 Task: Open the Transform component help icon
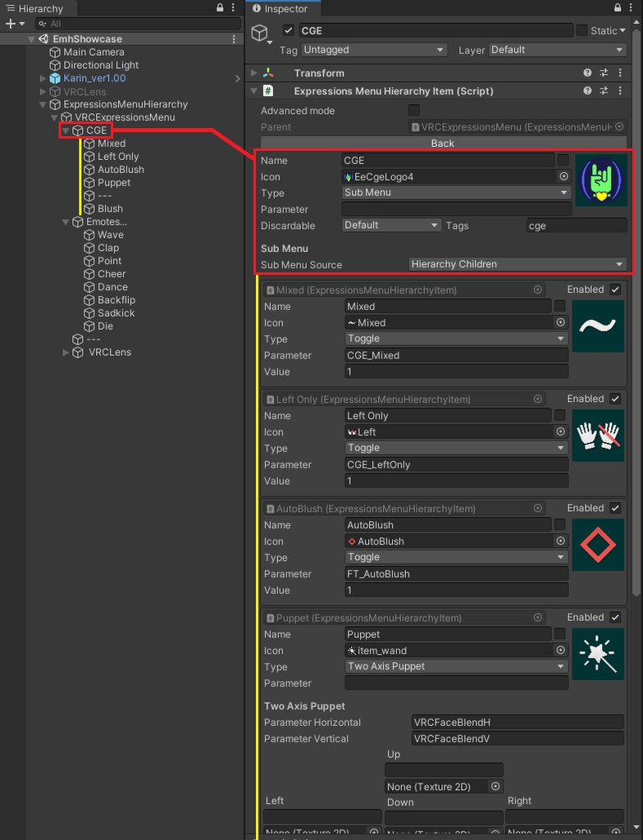(587, 73)
